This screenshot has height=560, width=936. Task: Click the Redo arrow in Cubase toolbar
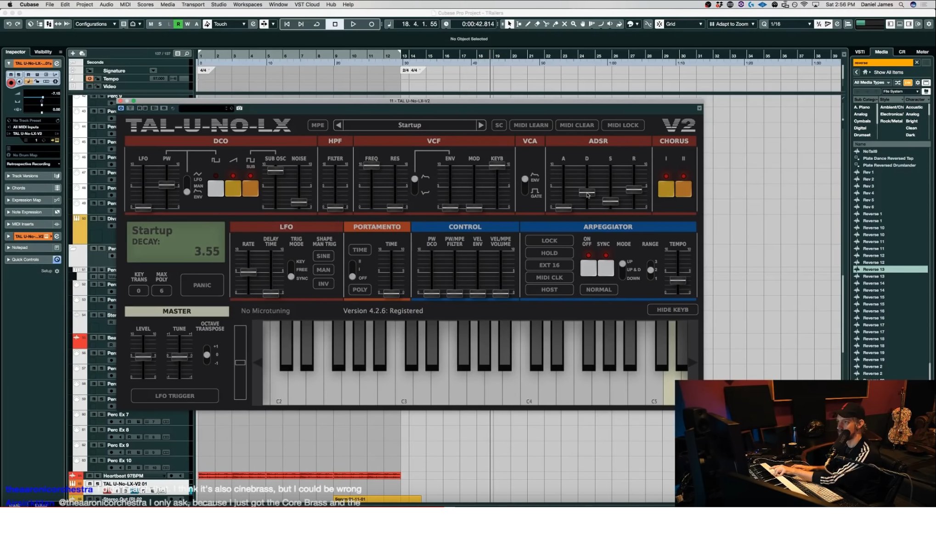(x=17, y=24)
